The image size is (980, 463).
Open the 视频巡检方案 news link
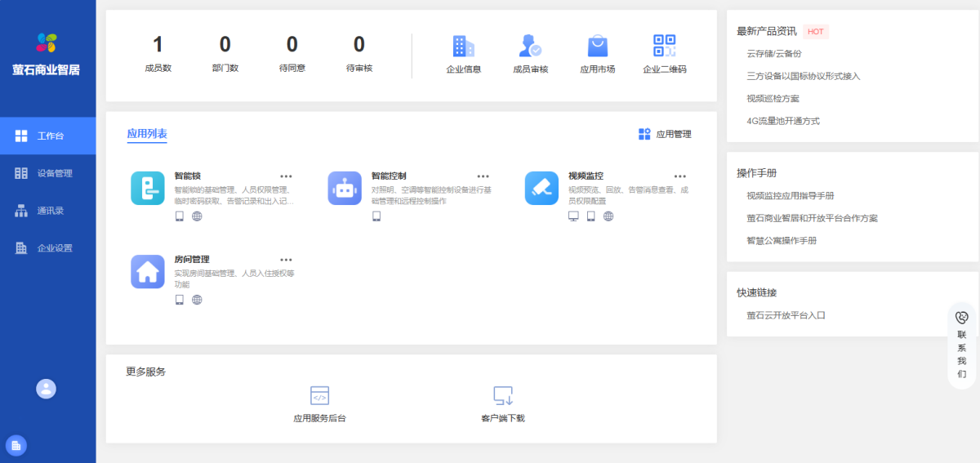(x=773, y=98)
